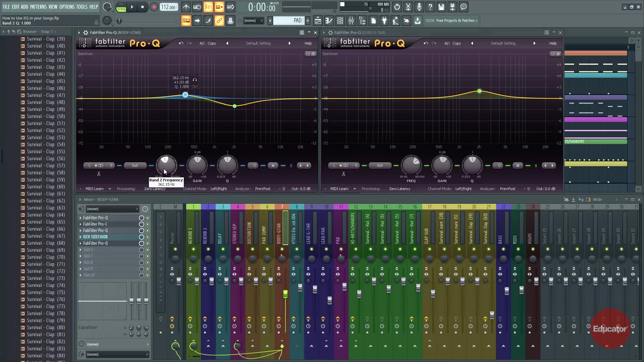The height and width of the screenshot is (362, 644).
Task: Select Survival - Clap (50) sample in browser
Action: (x=46, y=116)
